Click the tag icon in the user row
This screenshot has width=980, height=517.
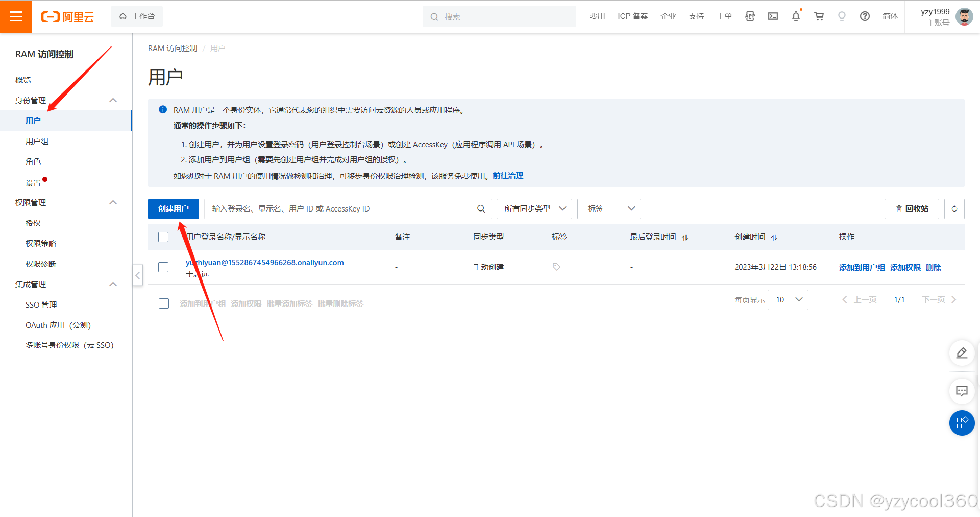click(x=556, y=267)
